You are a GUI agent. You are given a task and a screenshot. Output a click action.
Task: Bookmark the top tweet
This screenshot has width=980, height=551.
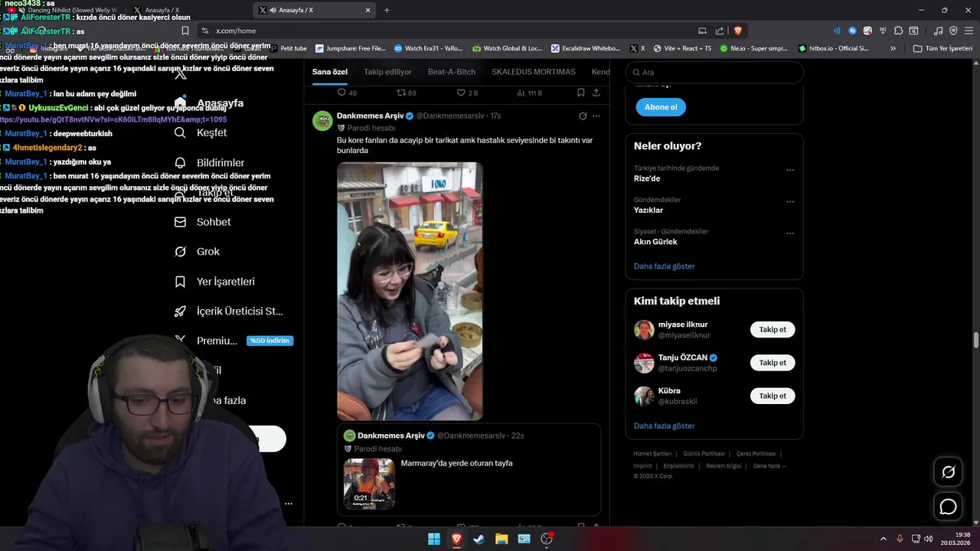(x=581, y=93)
